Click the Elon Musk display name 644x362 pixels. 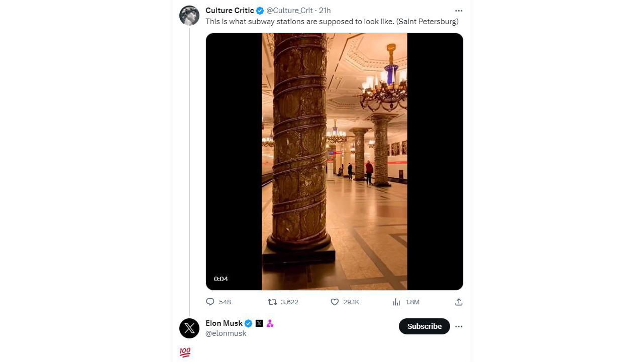(224, 323)
